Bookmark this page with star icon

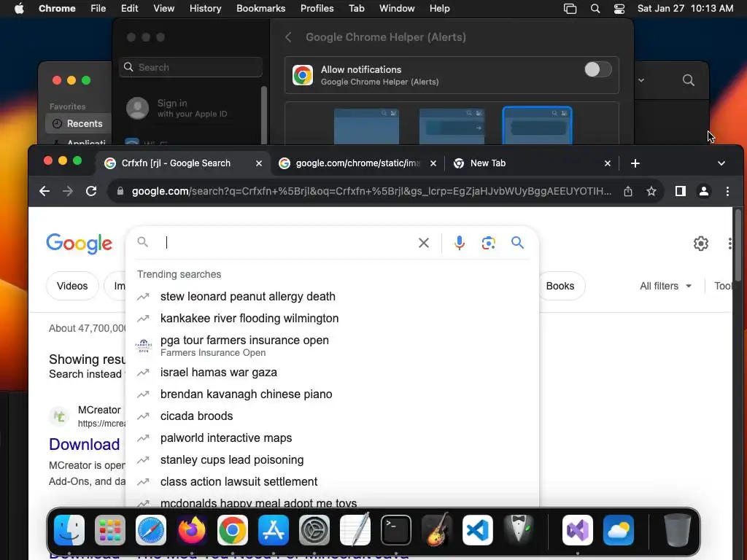point(651,191)
